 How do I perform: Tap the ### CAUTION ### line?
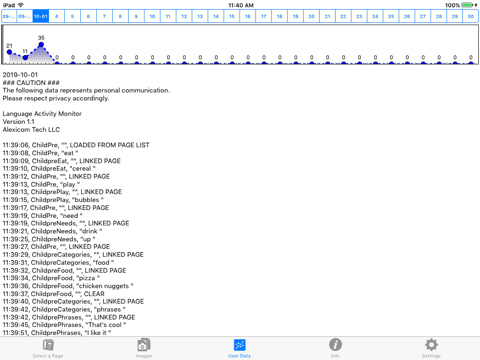point(31,83)
